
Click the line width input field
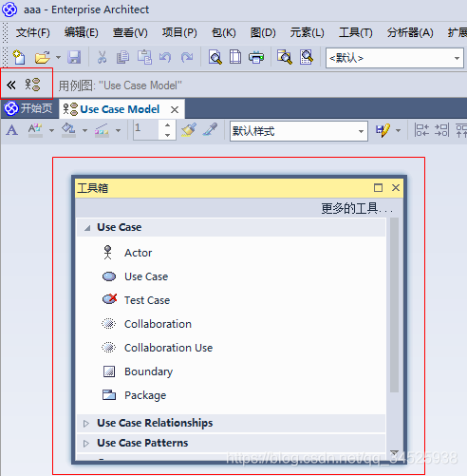(147, 130)
